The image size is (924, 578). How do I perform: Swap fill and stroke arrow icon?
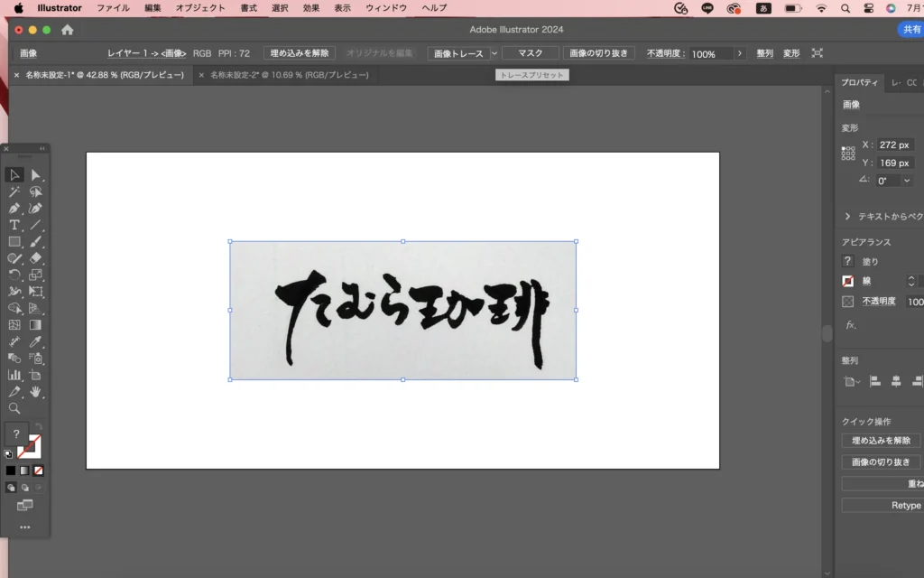(x=39, y=427)
